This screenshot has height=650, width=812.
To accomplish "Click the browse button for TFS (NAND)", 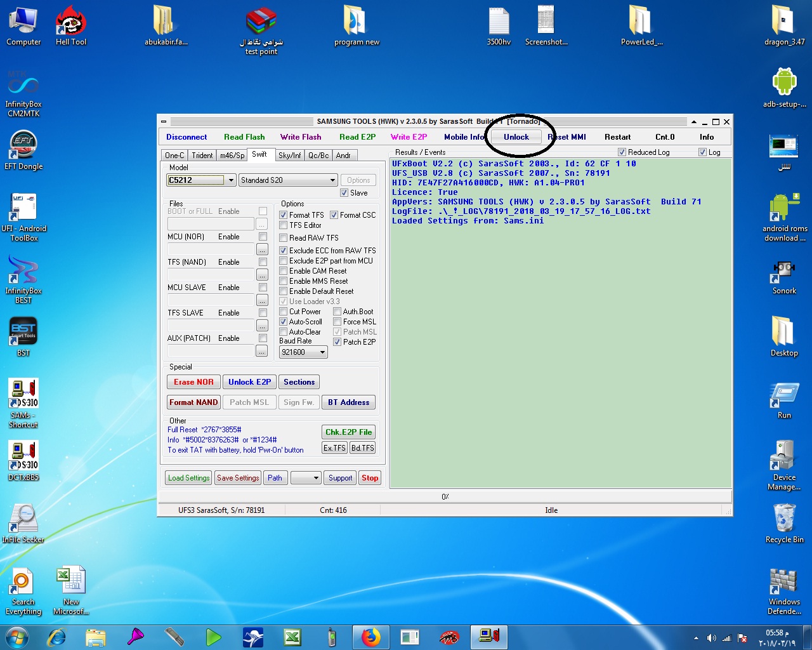I will point(261,275).
